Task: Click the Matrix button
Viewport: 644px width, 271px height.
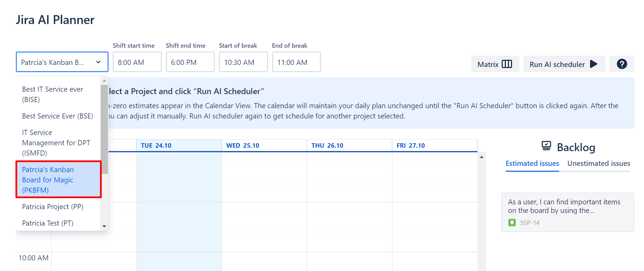Action: click(495, 64)
